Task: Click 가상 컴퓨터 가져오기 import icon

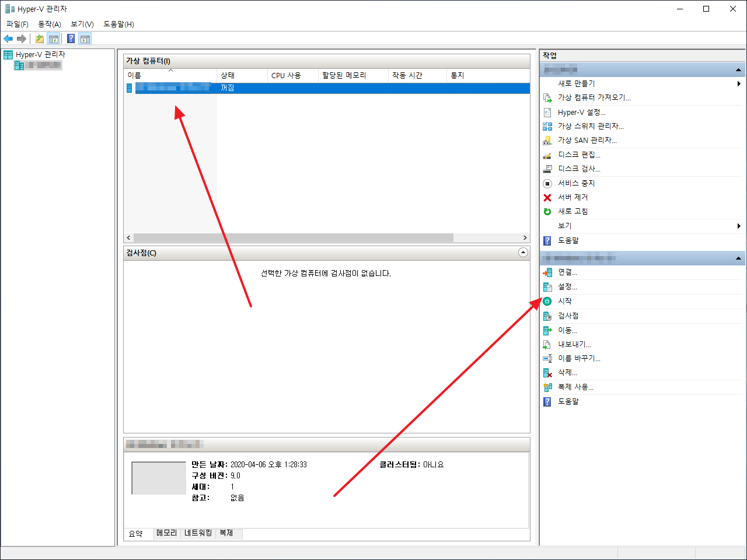Action: pyautogui.click(x=547, y=98)
